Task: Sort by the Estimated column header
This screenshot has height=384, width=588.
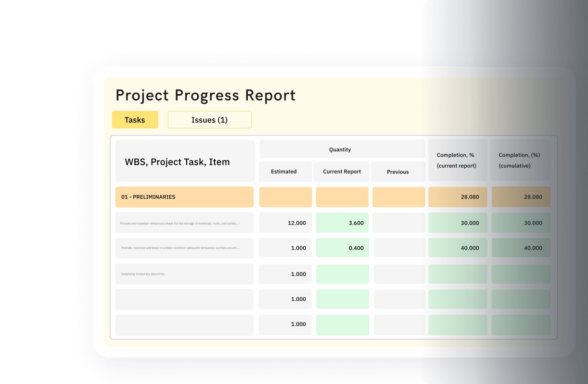Action: point(283,172)
